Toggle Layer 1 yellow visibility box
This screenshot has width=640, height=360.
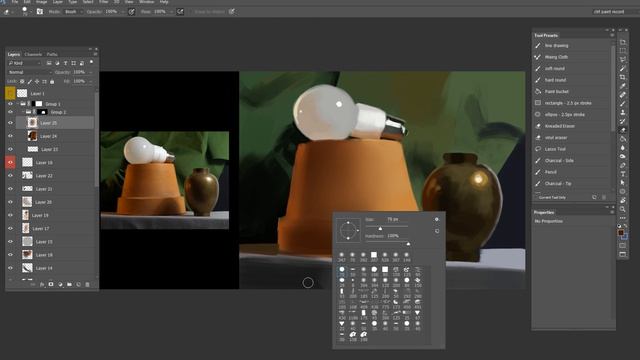point(11,93)
